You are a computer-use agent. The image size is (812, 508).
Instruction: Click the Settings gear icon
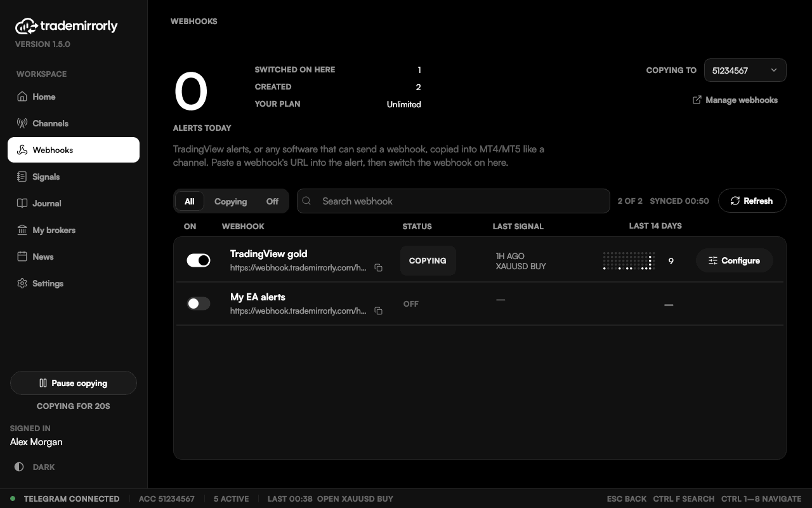click(x=22, y=283)
